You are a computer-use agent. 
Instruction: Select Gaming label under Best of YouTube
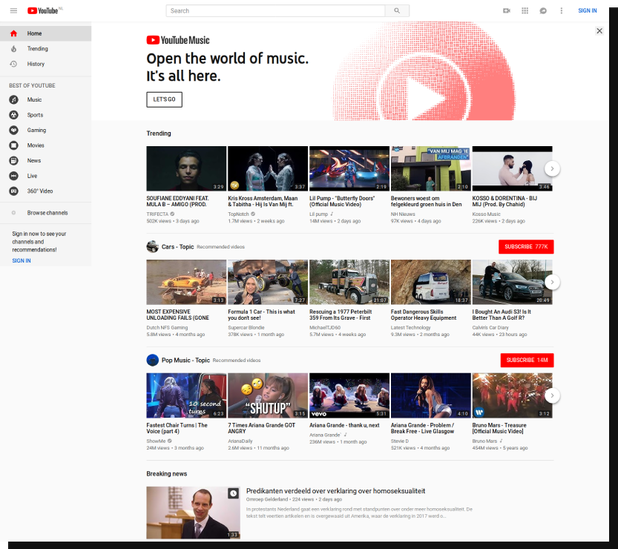[x=37, y=130]
